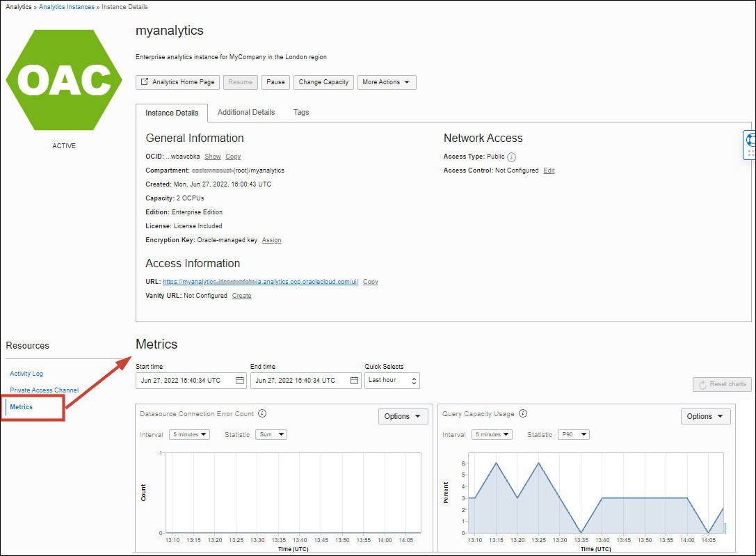Screen dimensions: 756x556
Task: Change the Statistic P90 dropdown
Action: pyautogui.click(x=573, y=434)
